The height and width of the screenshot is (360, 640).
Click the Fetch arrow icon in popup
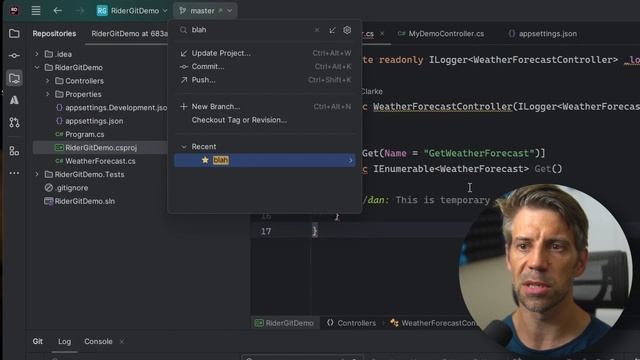pyautogui.click(x=332, y=30)
